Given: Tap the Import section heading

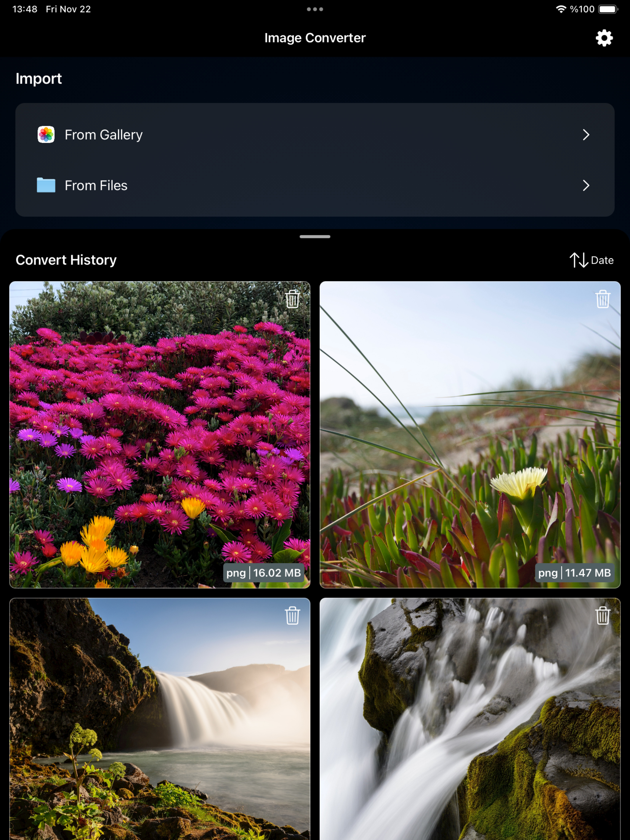Looking at the screenshot, I should pos(39,79).
